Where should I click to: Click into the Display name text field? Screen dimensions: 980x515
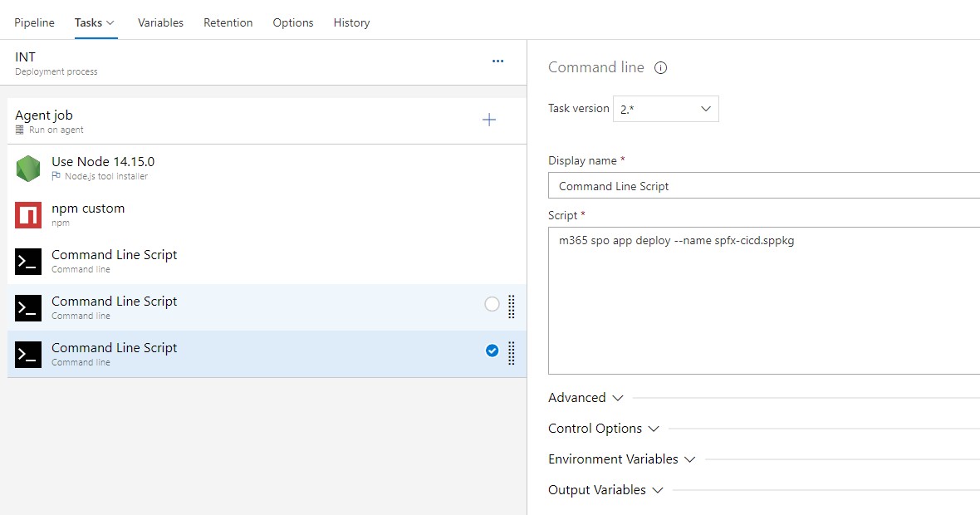coord(764,186)
